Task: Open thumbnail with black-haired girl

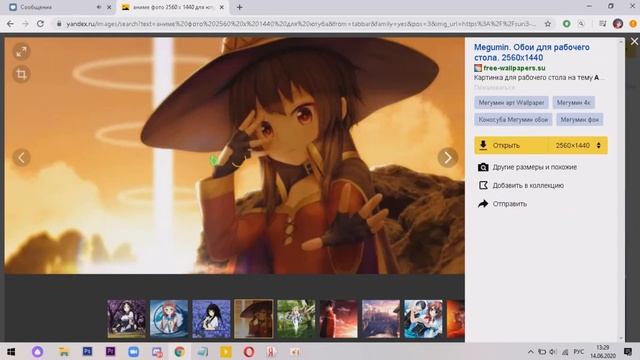Action: coord(211,319)
